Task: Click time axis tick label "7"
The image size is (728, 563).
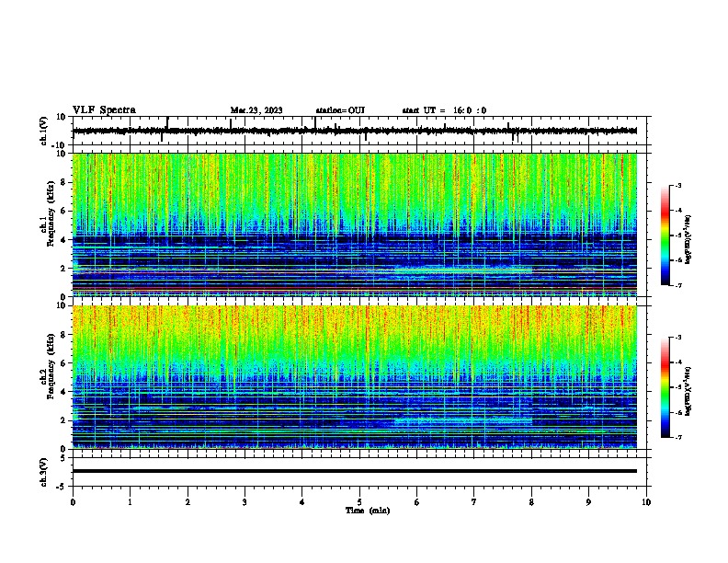Action: pos(474,502)
